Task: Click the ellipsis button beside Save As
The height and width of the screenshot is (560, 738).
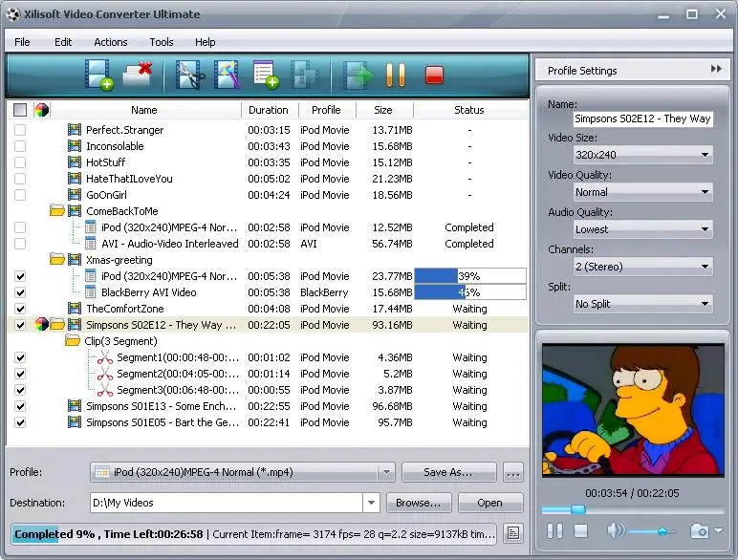Action: pyautogui.click(x=513, y=472)
